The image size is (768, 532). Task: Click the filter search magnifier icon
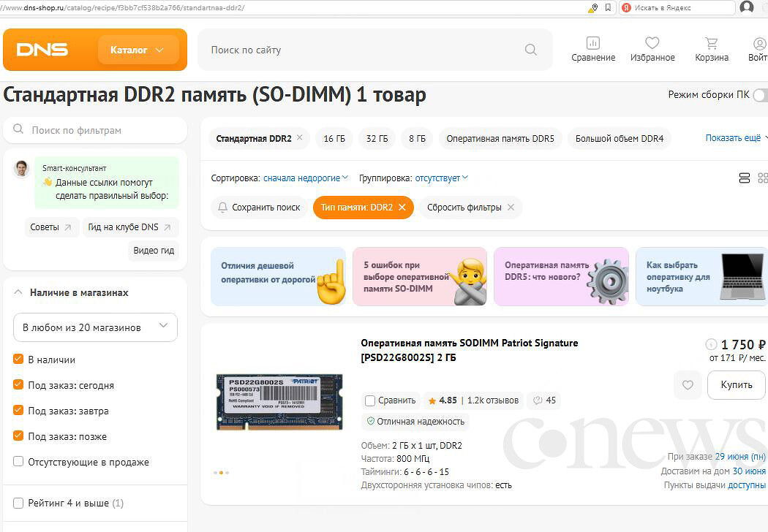click(18, 129)
